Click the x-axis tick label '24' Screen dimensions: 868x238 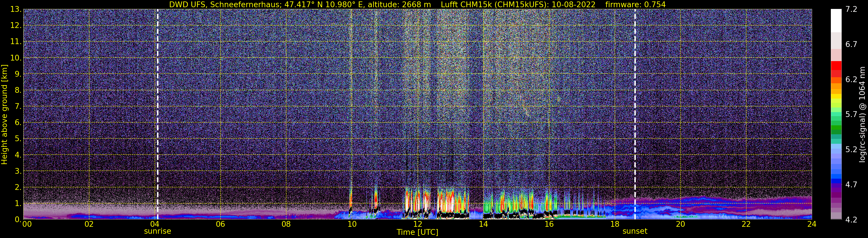pos(812,224)
